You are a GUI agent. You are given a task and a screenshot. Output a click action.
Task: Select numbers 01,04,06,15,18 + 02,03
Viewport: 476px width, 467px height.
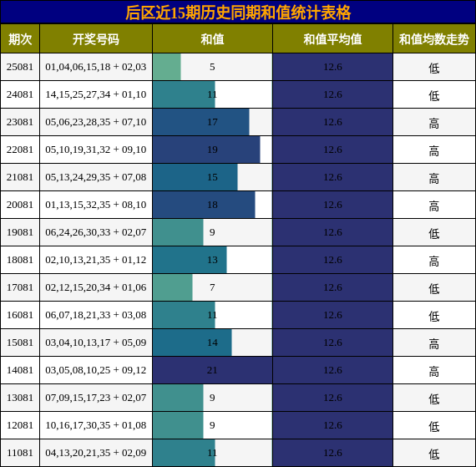96,67
